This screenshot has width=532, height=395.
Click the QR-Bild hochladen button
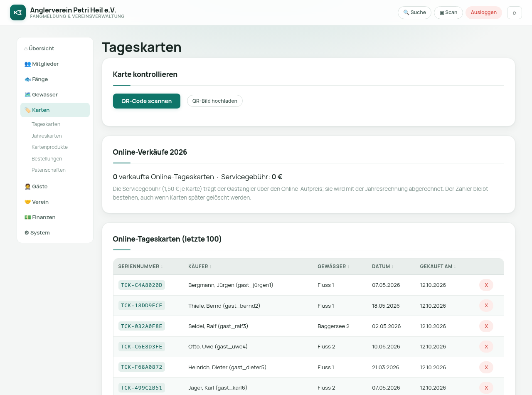[x=215, y=101]
